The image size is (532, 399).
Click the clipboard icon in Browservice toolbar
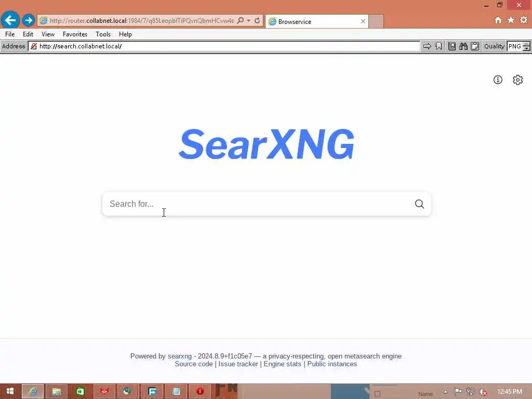tap(475, 46)
